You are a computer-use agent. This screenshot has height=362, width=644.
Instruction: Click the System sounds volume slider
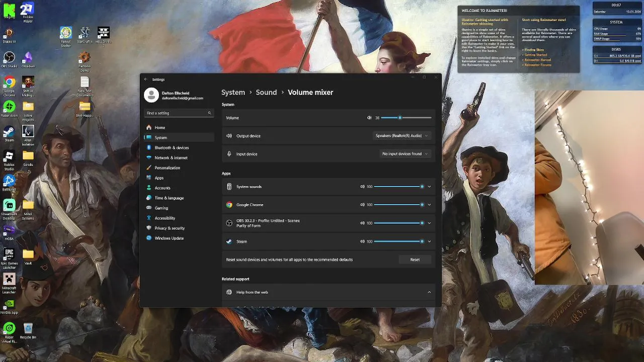(x=398, y=187)
